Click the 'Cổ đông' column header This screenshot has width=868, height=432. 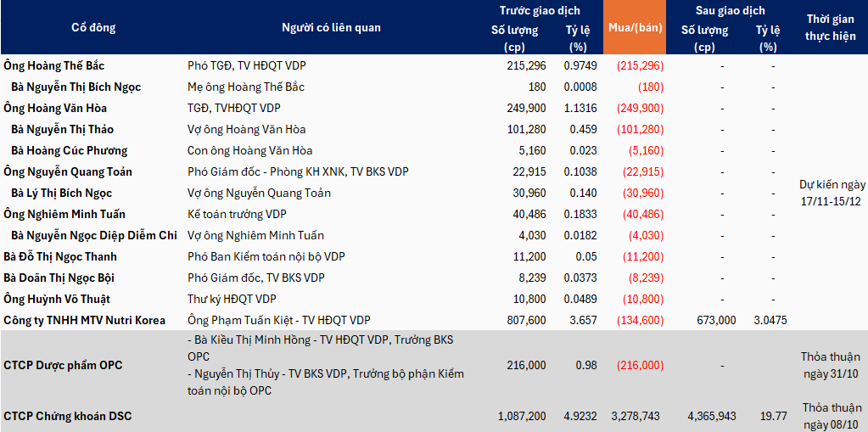(93, 28)
